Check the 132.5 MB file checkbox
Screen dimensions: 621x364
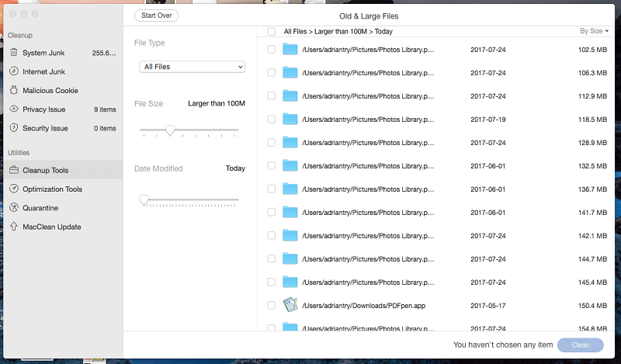271,165
